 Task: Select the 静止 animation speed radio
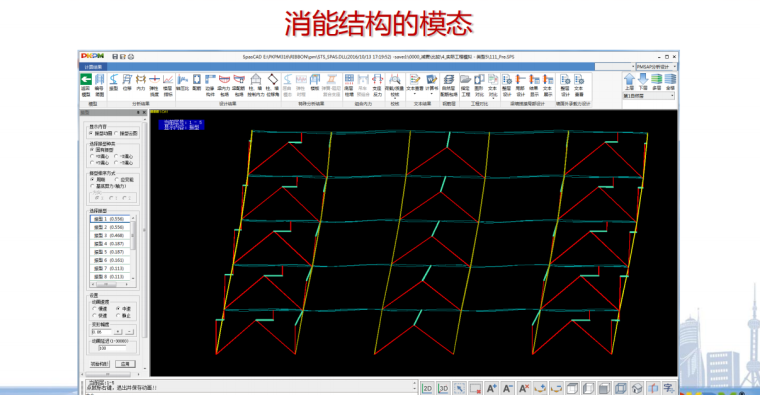point(124,316)
